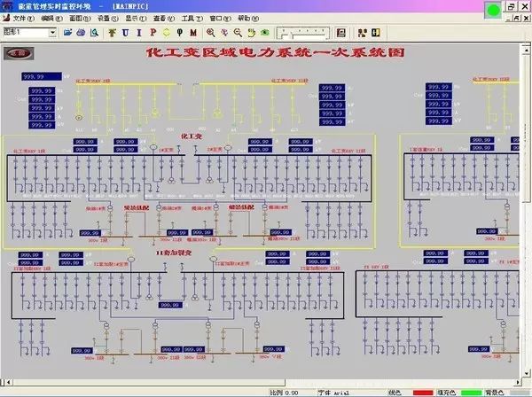Click the open file folder toolbar icon

68,33
